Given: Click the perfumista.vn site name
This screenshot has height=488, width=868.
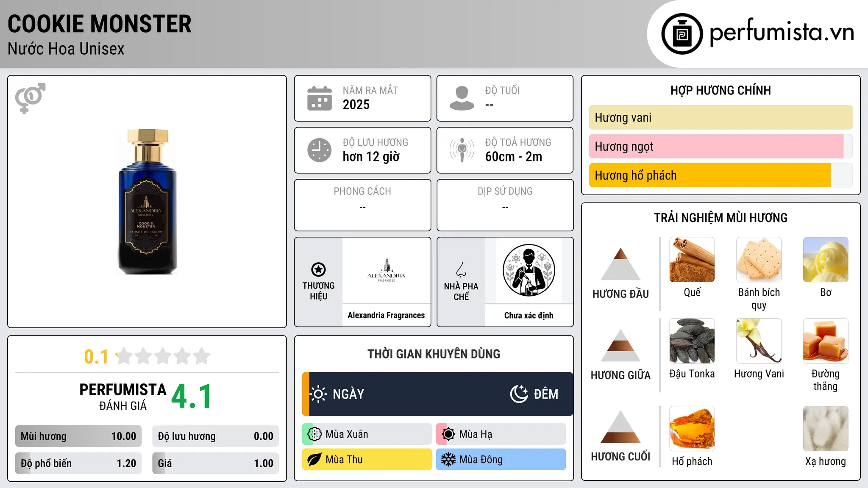Looking at the screenshot, I should [x=782, y=32].
